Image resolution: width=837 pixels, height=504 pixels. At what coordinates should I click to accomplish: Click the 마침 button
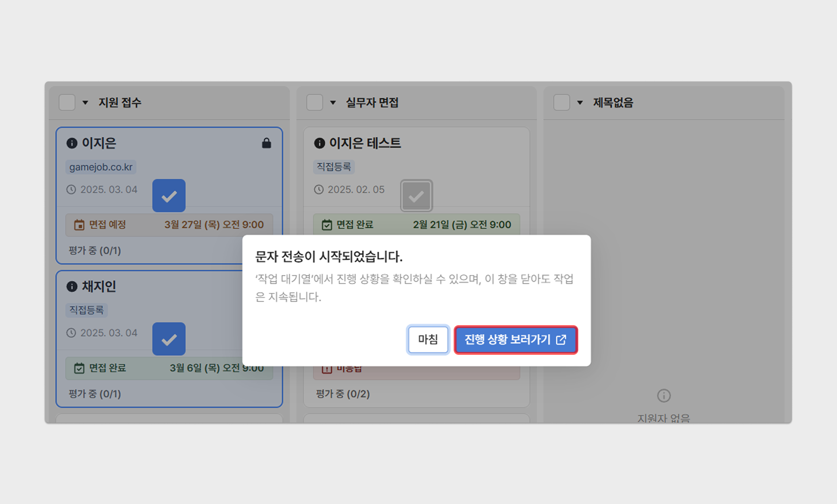tap(428, 340)
